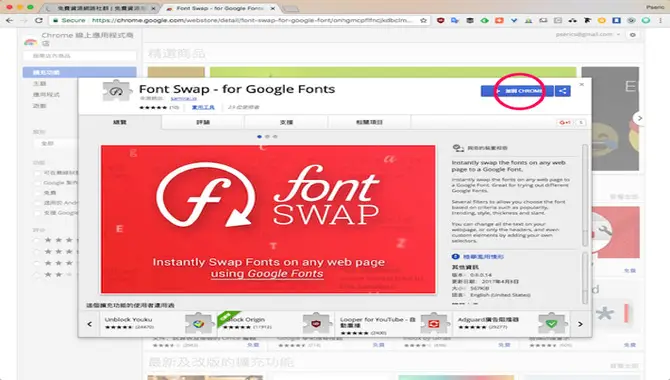Reload the page with the refresh icon

(x=38, y=20)
